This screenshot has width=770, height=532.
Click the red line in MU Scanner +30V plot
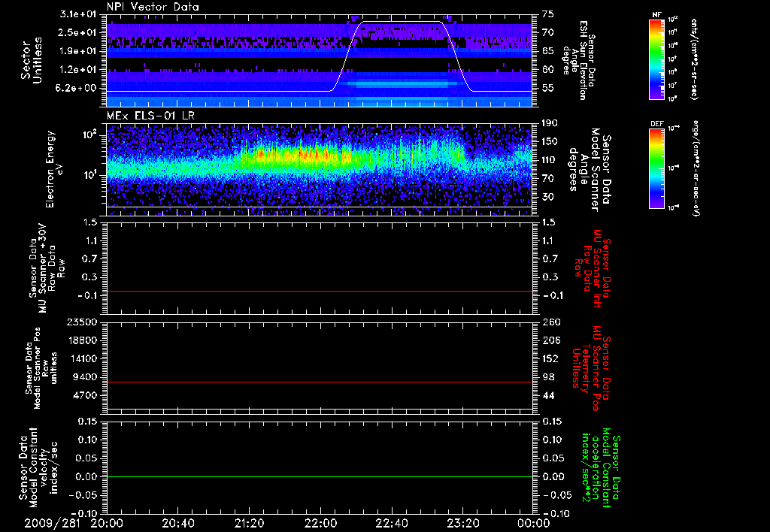(x=319, y=292)
